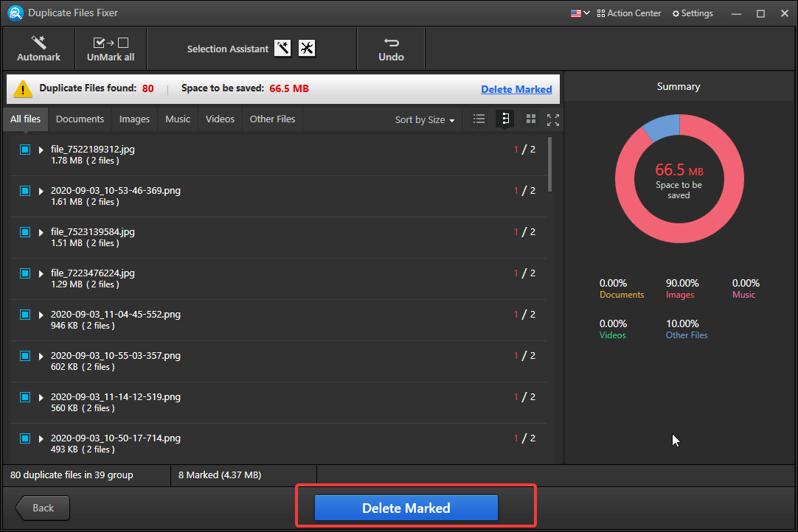The height and width of the screenshot is (532, 798).
Task: Click the UnMark all icon
Action: [x=111, y=43]
